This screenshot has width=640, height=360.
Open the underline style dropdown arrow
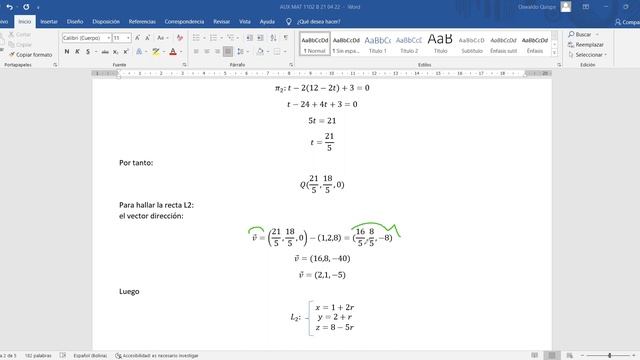click(x=96, y=52)
